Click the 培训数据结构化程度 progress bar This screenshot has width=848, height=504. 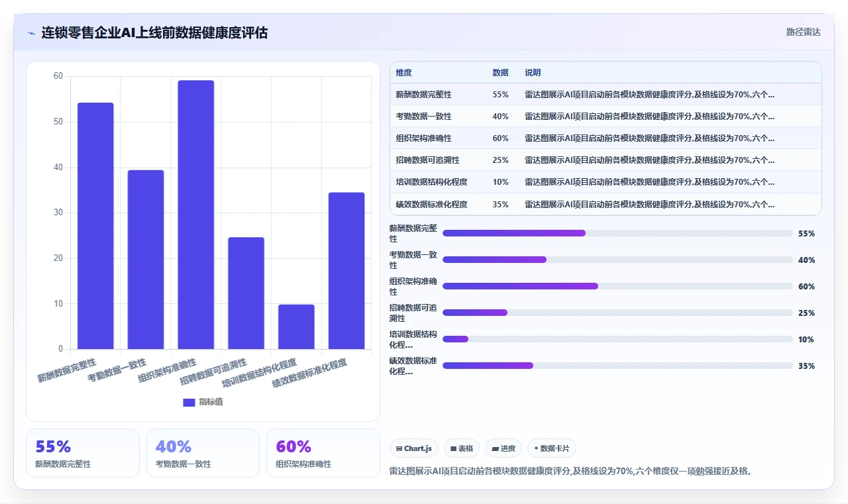tap(617, 339)
